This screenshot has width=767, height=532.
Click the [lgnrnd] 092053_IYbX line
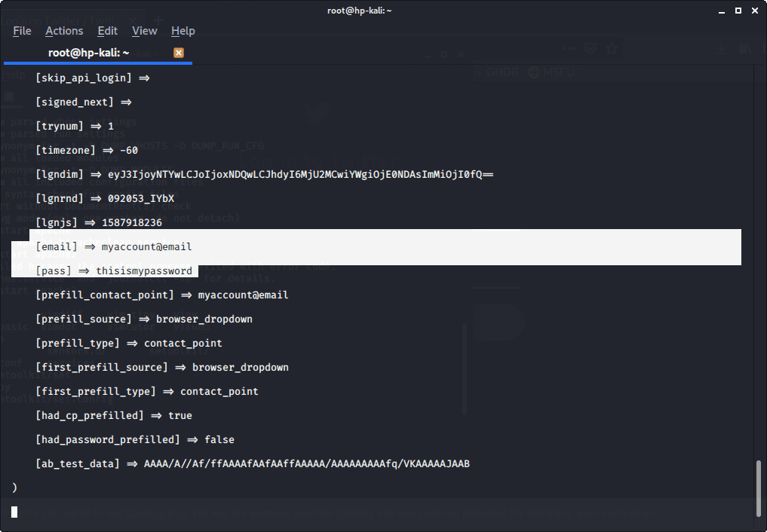[105, 198]
